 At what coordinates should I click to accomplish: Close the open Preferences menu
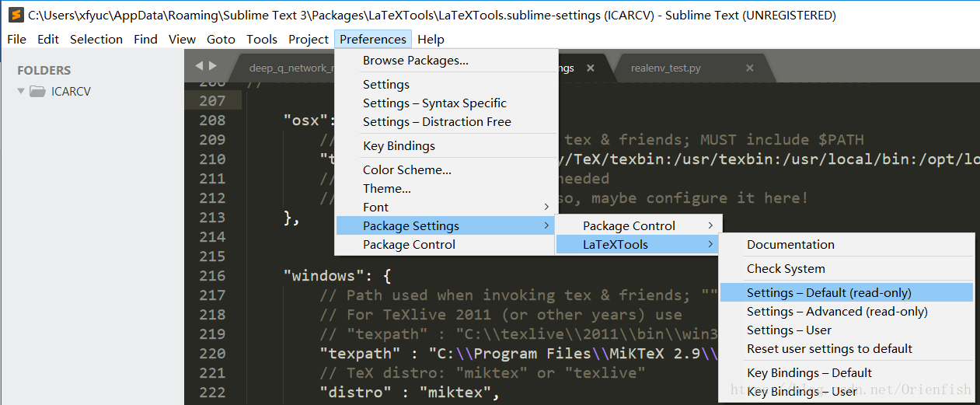click(373, 39)
